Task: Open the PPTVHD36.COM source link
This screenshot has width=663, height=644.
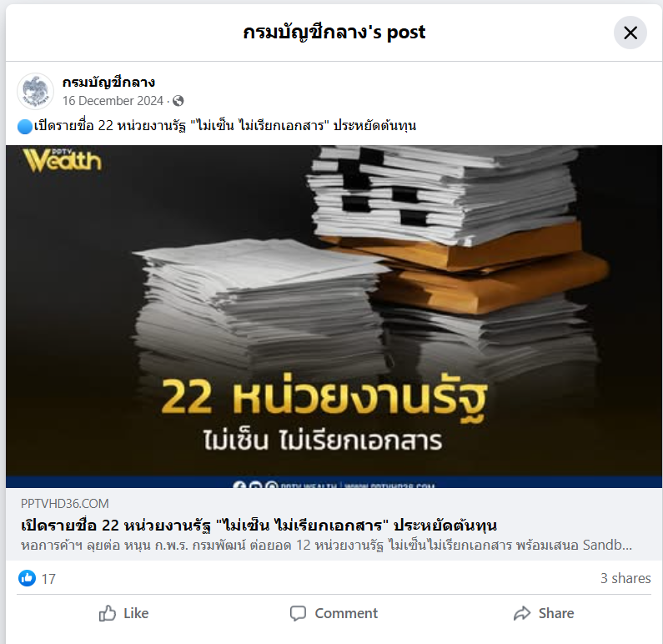Action: 65,504
